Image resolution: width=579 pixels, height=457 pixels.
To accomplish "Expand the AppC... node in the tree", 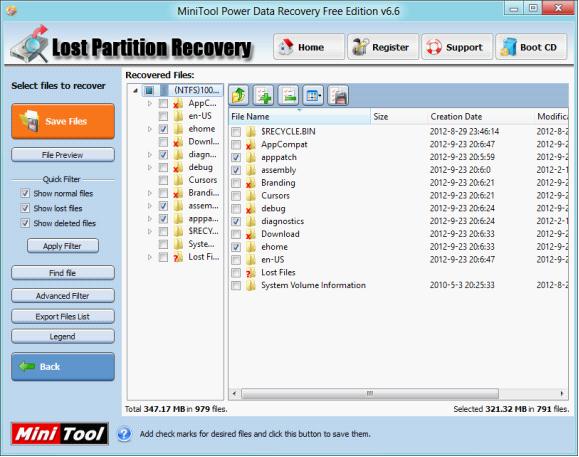I will coord(150,103).
